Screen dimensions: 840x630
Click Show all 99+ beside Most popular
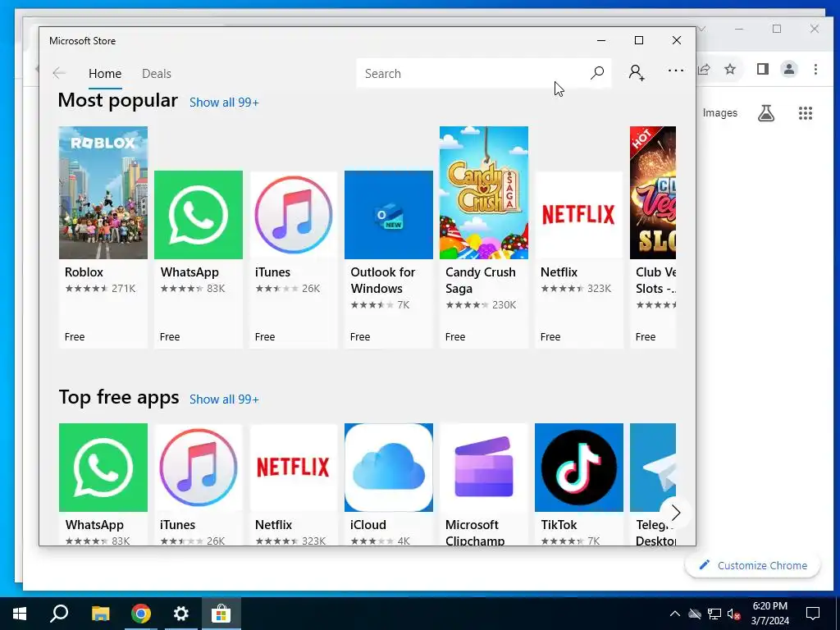tap(224, 103)
